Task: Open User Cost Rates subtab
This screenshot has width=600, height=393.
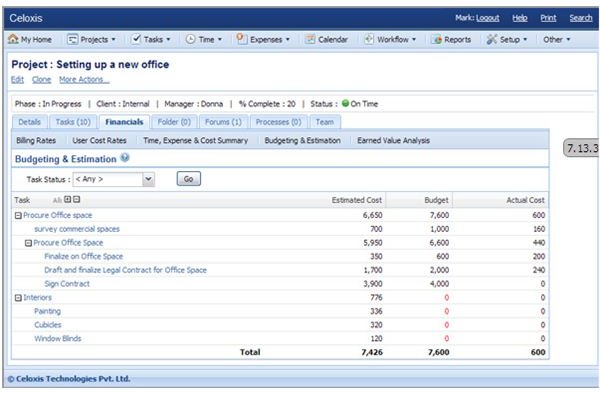Action: pos(99,140)
